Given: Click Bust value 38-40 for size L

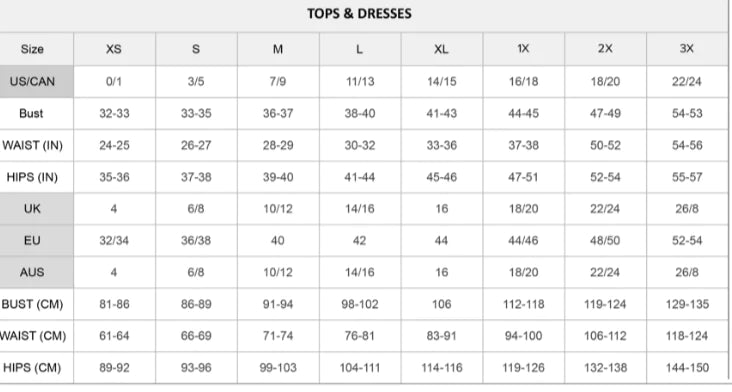Looking at the screenshot, I should point(359,113).
